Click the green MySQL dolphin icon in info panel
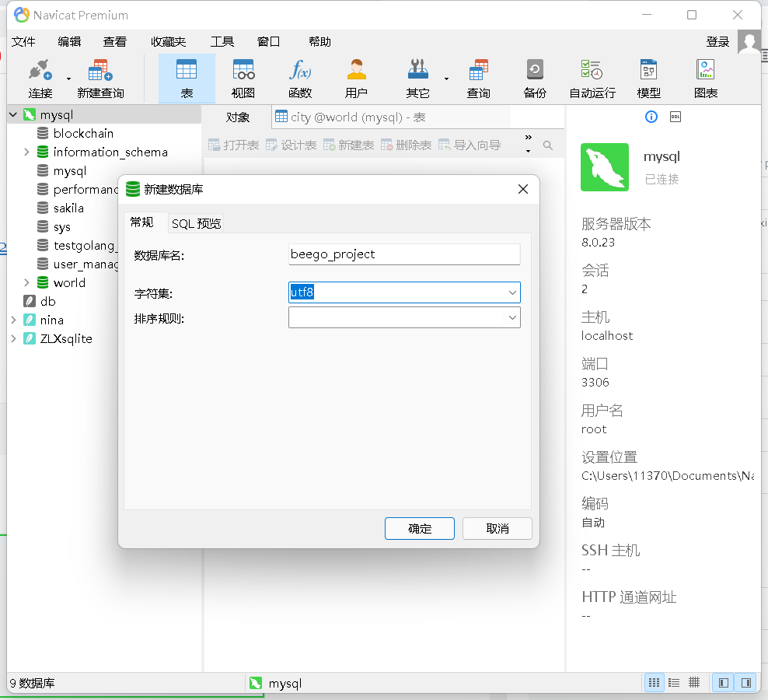Screen dimensions: 768x700 605,167
